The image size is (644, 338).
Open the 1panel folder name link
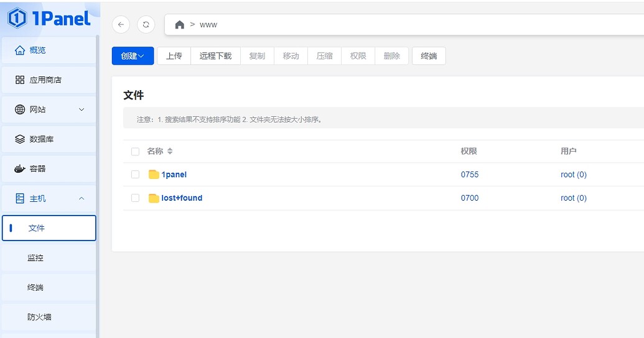coord(174,175)
